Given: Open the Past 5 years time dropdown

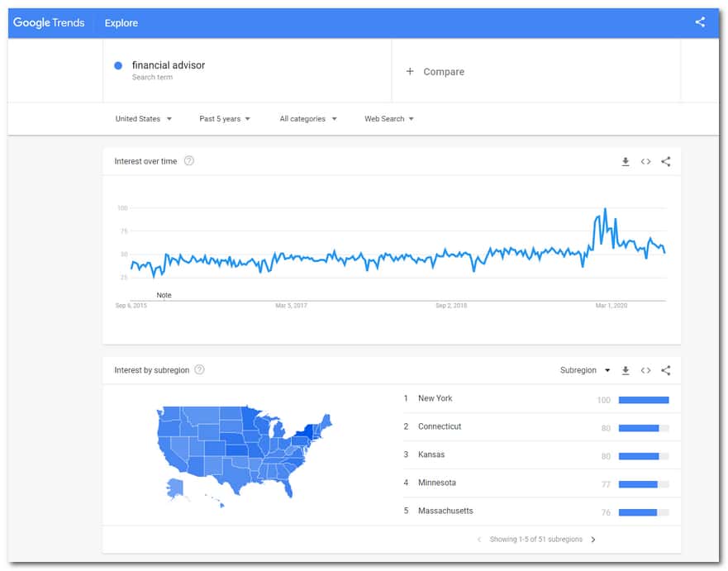Looking at the screenshot, I should point(221,118).
